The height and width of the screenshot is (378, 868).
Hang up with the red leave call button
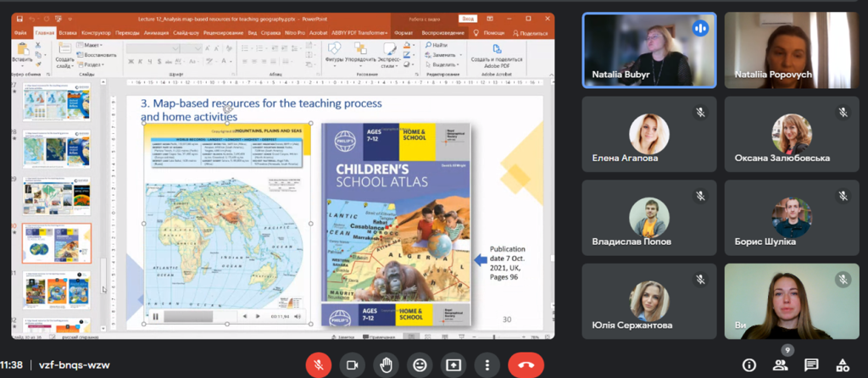tap(526, 364)
